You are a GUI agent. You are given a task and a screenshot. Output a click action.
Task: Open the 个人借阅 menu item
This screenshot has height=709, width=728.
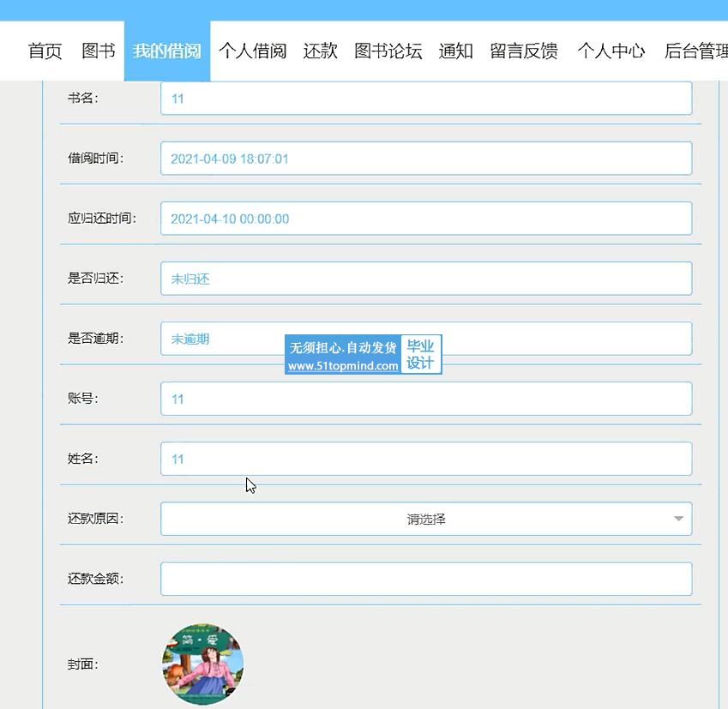click(253, 51)
